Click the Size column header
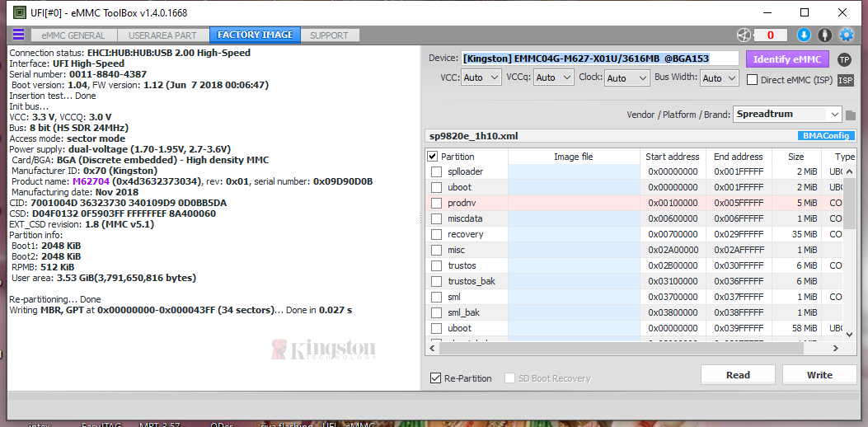868x427 pixels. point(796,157)
